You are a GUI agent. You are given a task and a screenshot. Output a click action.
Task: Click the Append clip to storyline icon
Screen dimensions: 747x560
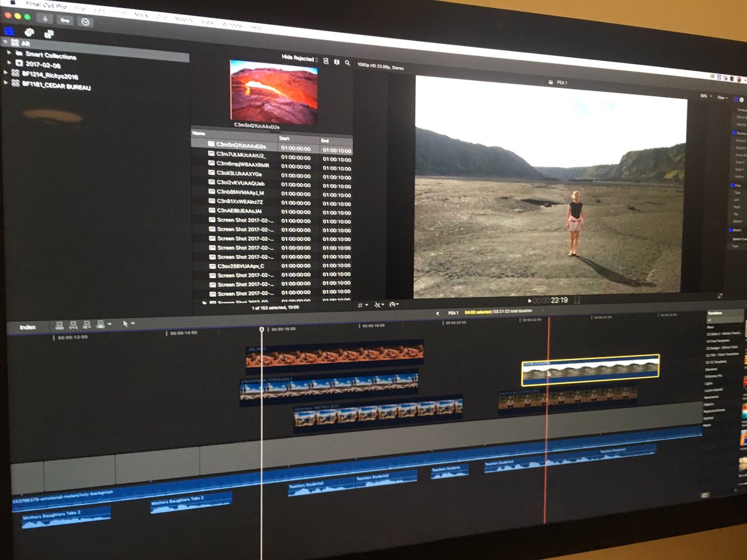87,325
